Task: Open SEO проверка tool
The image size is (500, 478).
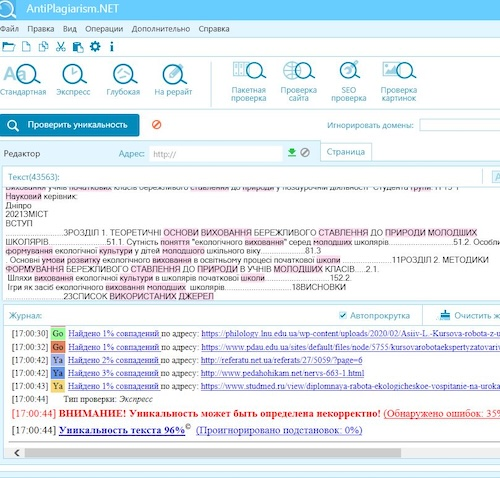Action: click(349, 82)
